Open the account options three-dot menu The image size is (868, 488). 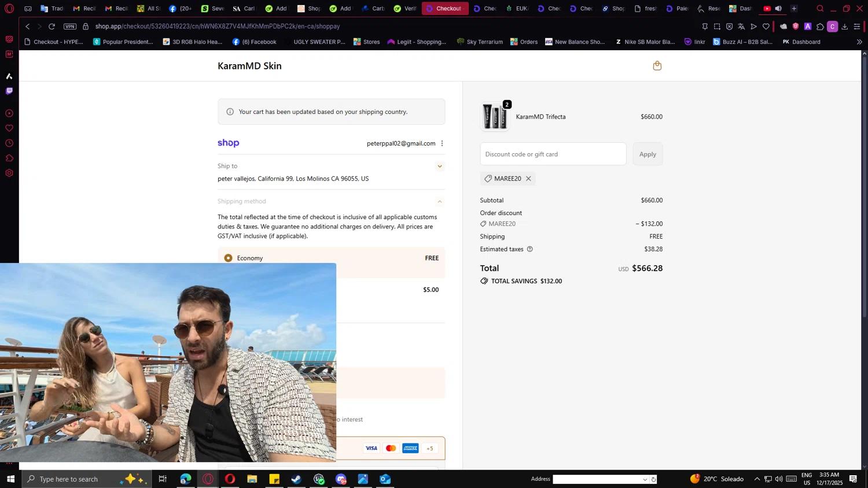(x=442, y=143)
